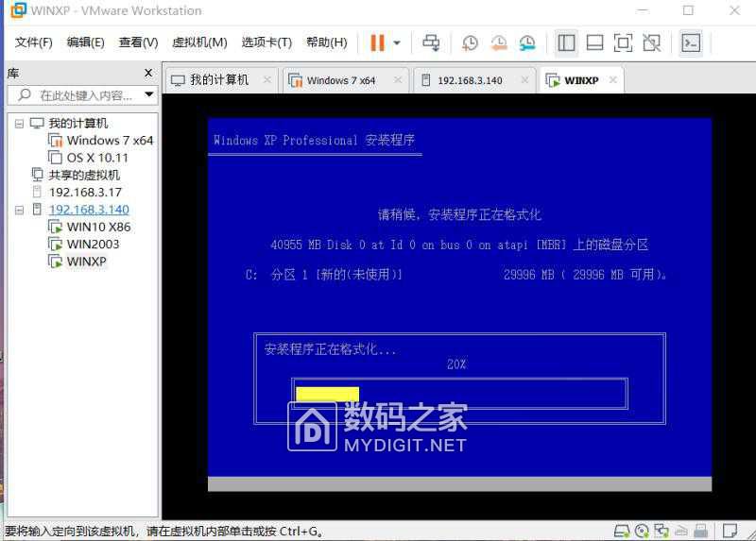This screenshot has width=756, height=541.
Task: Click the orange Pause virtual machine button
Action: coord(377,42)
